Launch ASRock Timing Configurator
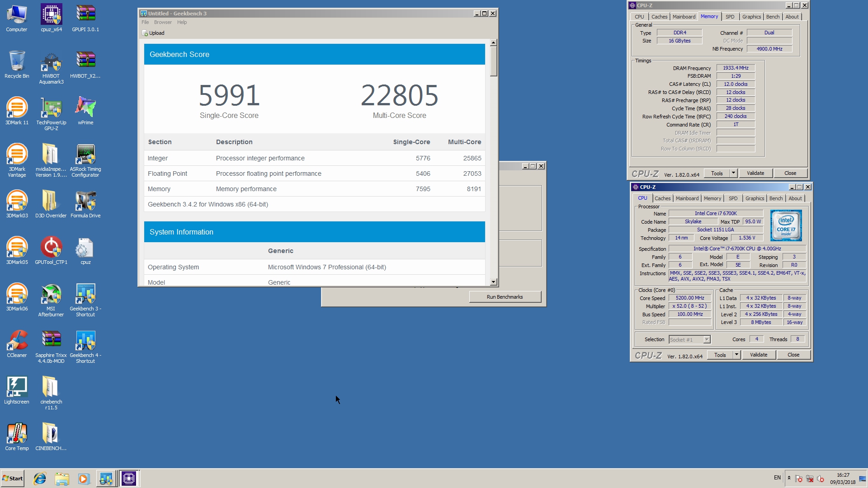Image resolution: width=868 pixels, height=488 pixels. [x=85, y=160]
